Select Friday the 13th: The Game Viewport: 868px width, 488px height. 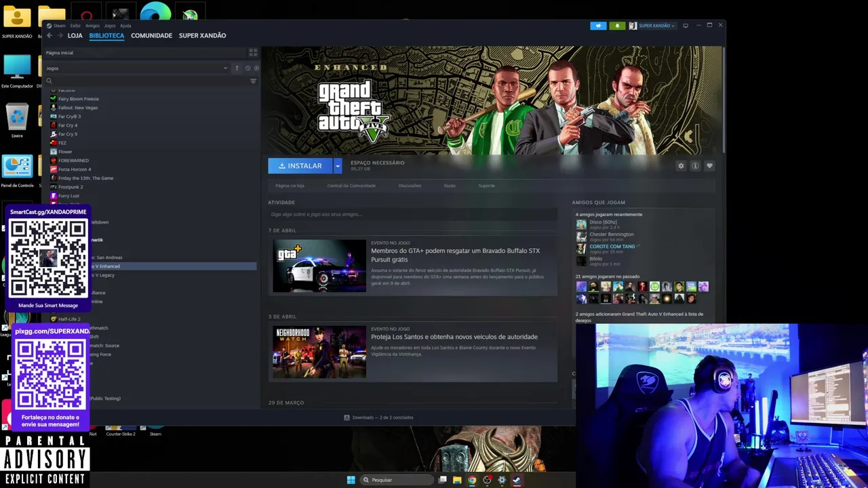tap(85, 178)
